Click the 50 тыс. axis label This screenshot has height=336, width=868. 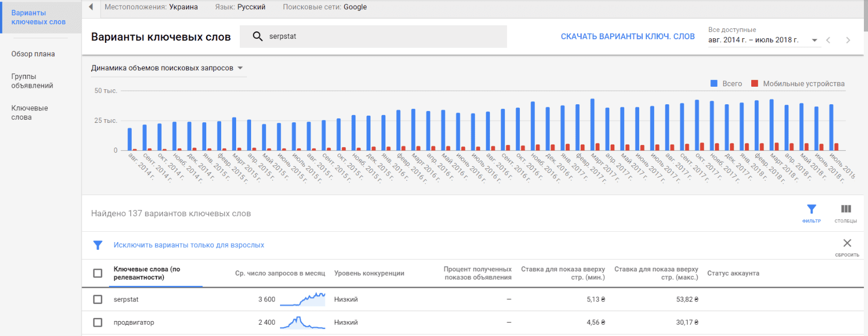tap(106, 91)
